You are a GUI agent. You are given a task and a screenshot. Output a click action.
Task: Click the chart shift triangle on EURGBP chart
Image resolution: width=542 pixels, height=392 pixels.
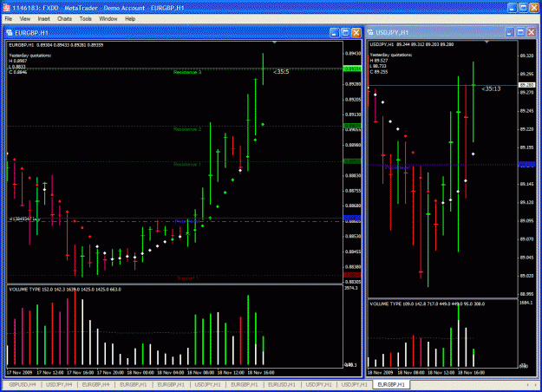point(274,42)
